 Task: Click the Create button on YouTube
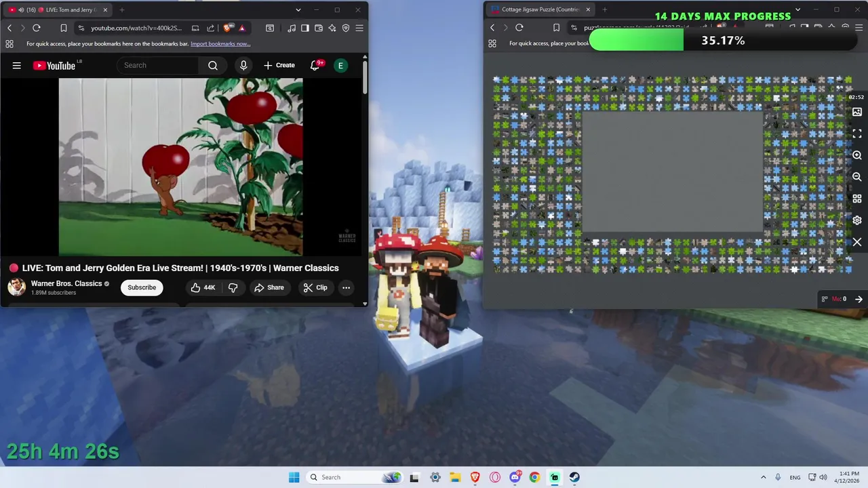[279, 65]
